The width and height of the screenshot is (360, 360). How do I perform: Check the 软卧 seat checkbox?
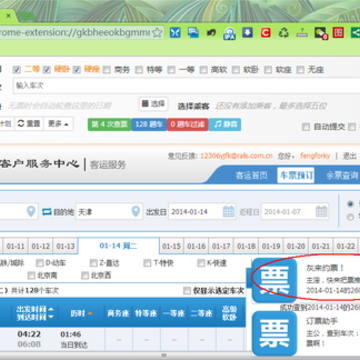[x=236, y=70]
